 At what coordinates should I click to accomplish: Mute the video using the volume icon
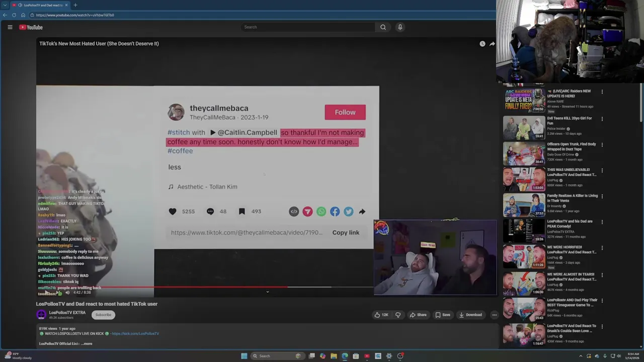point(67,292)
